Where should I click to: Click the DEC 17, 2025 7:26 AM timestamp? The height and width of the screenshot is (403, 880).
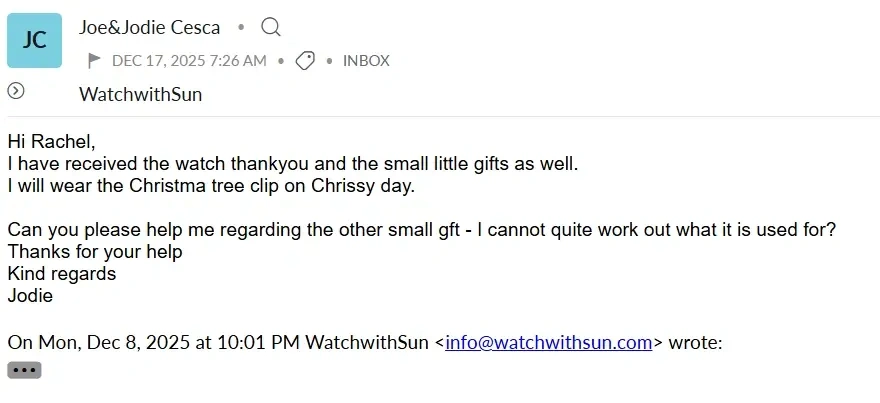coord(189,61)
